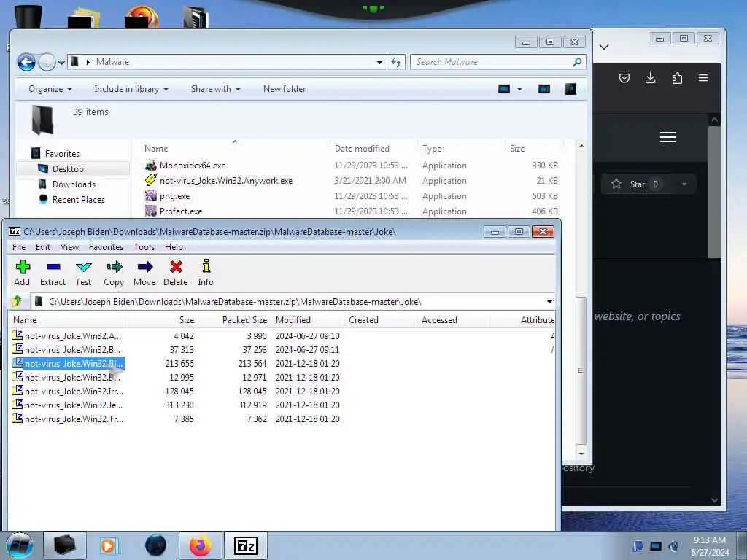Click the Copy icon in 7-Zip toolbar
Viewport: 747px width, 560px height.
[x=114, y=273]
